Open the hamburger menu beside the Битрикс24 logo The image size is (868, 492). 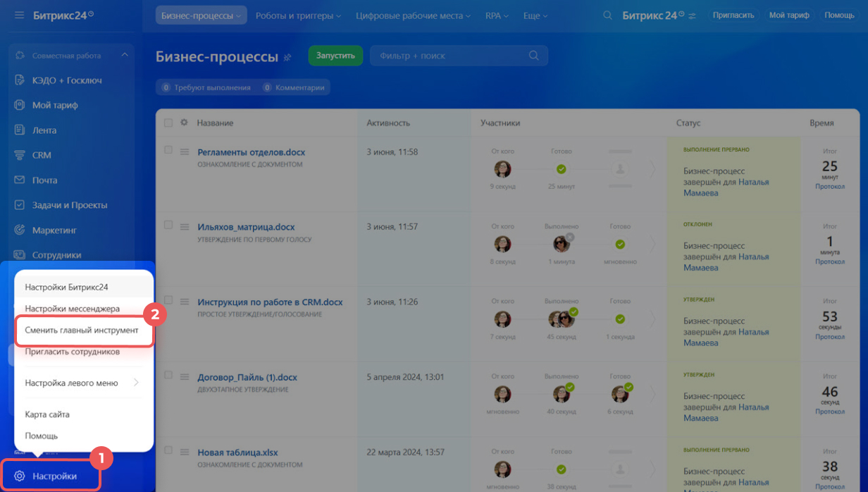(x=19, y=15)
